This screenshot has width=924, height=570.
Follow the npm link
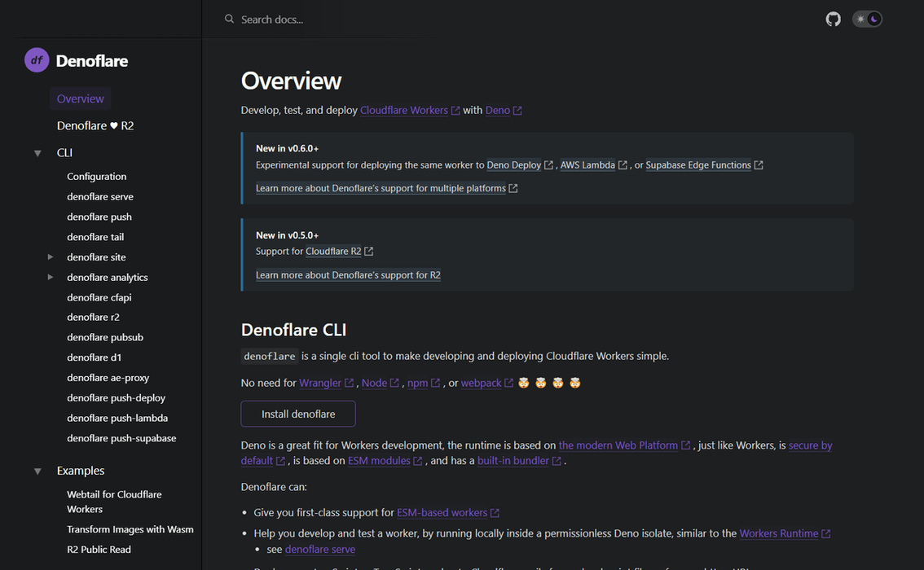418,383
